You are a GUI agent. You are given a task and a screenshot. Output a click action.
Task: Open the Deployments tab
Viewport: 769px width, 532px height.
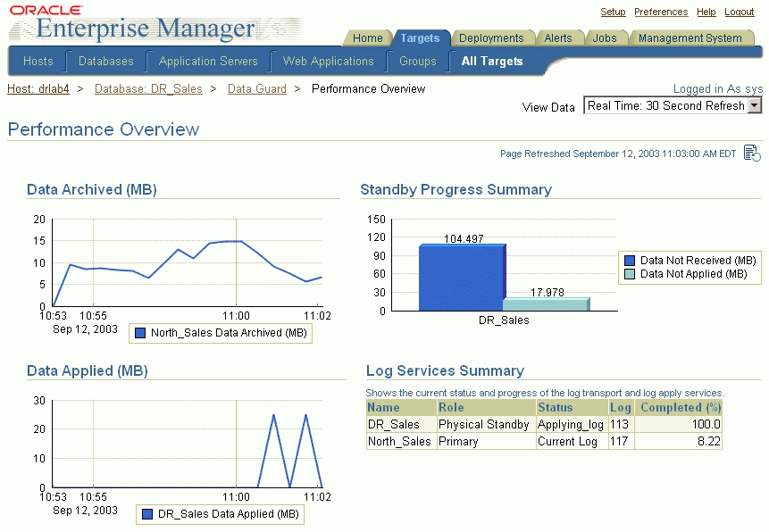click(493, 38)
